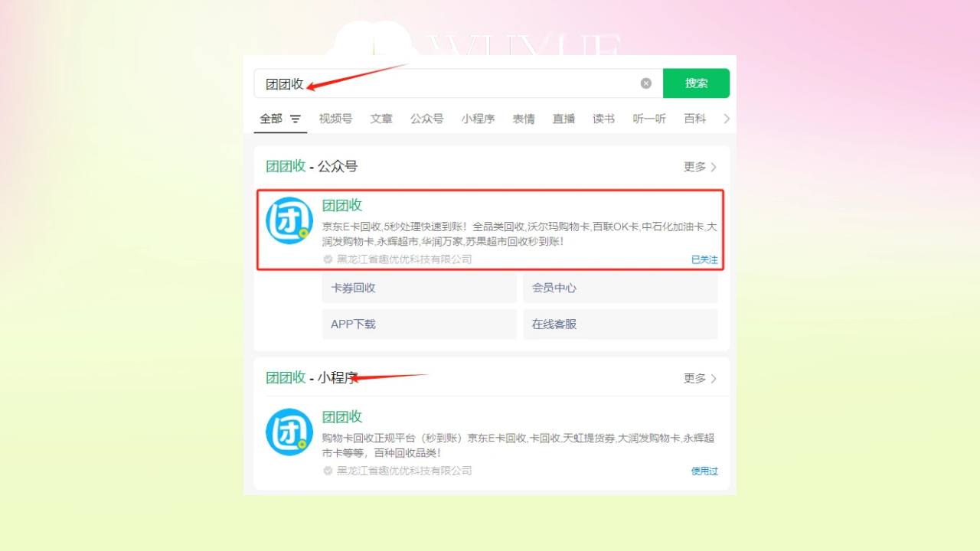Click the 团团收 小程序 avatar icon
Image resolution: width=980 pixels, height=551 pixels.
[289, 432]
